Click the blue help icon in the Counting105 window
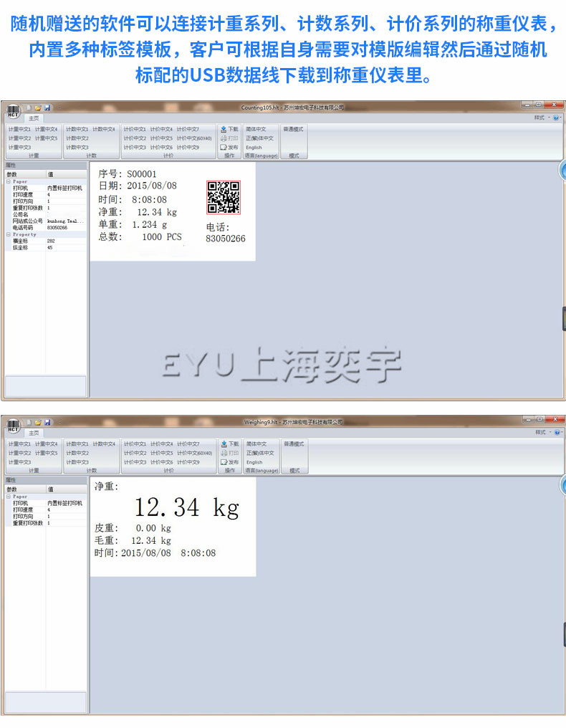The height and width of the screenshot is (728, 566). coord(557,118)
